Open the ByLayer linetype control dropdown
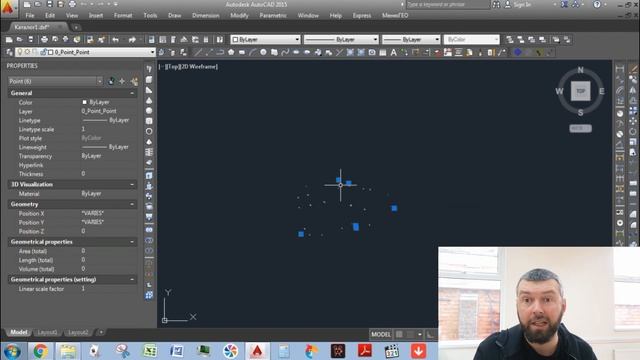The width and height of the screenshot is (640, 360). coord(341,40)
